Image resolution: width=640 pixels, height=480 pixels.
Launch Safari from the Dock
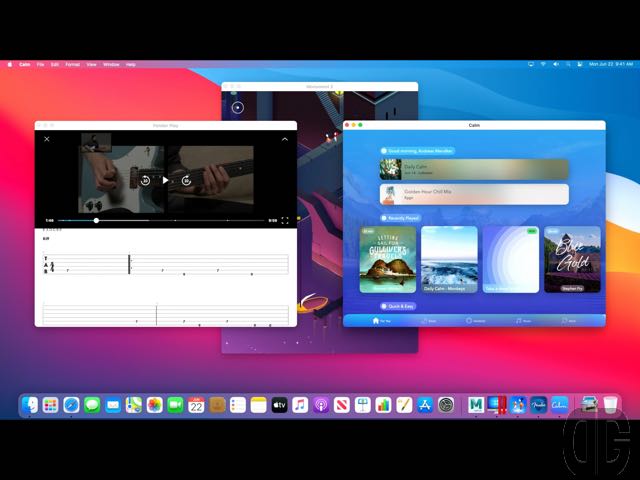click(71, 405)
